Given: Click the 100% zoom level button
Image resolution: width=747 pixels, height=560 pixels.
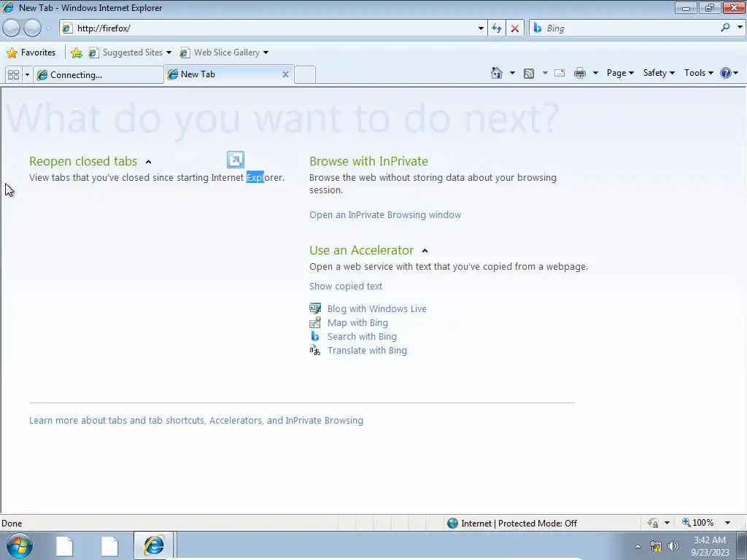Looking at the screenshot, I should pyautogui.click(x=697, y=523).
